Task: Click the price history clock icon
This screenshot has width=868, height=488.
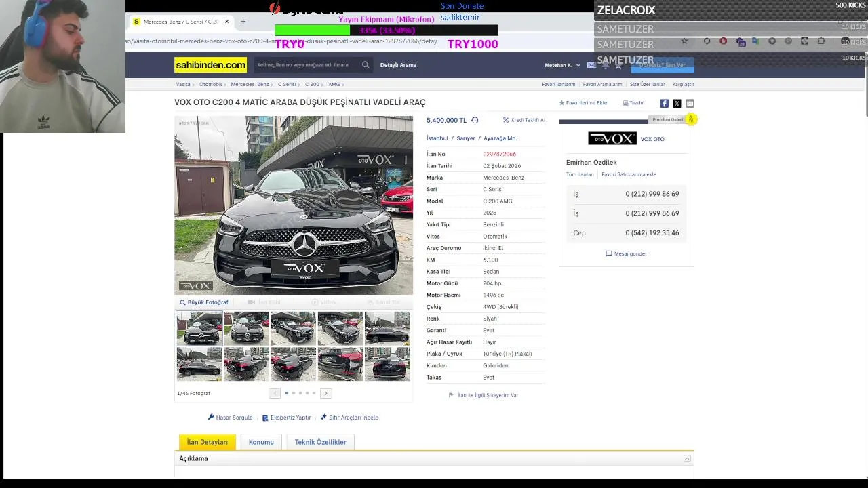Action: click(475, 120)
